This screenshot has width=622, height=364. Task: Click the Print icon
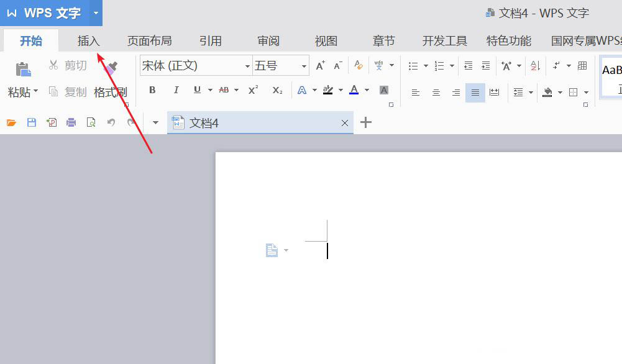[71, 122]
